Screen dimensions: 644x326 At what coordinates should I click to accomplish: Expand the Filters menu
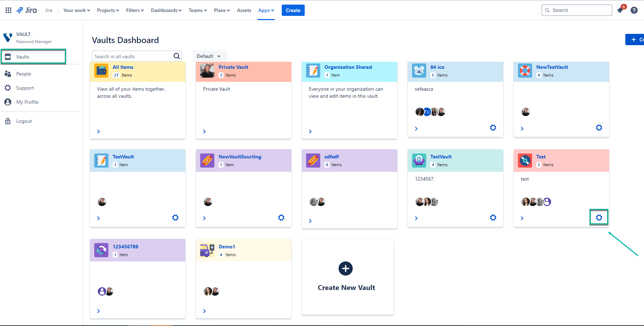(135, 10)
